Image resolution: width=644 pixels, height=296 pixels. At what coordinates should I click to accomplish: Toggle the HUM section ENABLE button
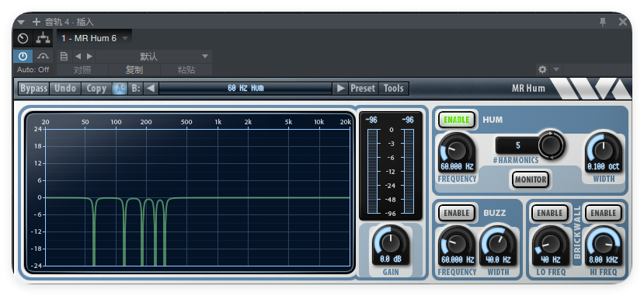click(456, 120)
